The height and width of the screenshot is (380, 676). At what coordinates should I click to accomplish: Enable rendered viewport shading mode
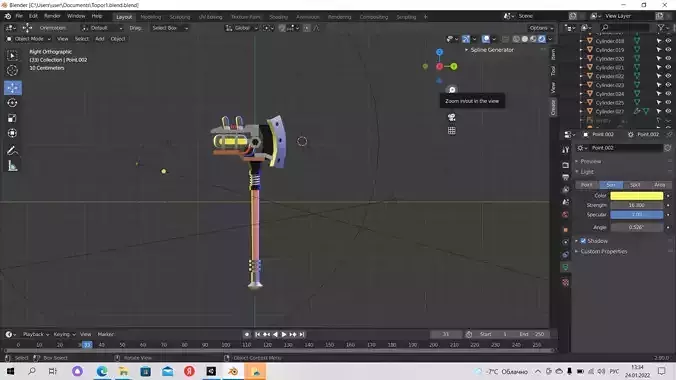(542, 39)
